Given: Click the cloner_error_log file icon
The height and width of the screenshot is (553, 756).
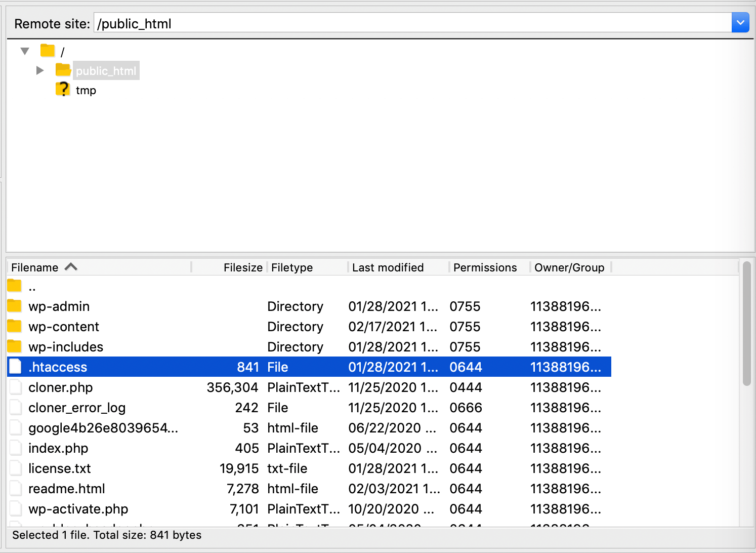Looking at the screenshot, I should coord(16,407).
